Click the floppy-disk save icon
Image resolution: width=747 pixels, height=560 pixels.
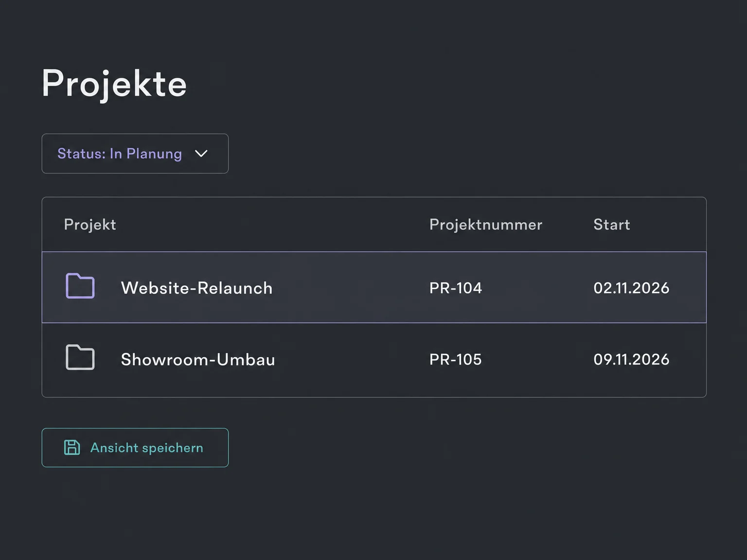(x=72, y=447)
